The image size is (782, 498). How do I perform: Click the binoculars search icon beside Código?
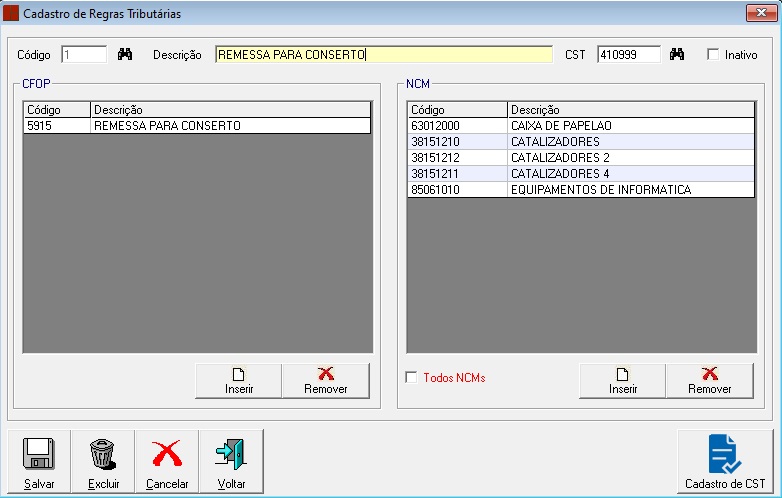(125, 55)
